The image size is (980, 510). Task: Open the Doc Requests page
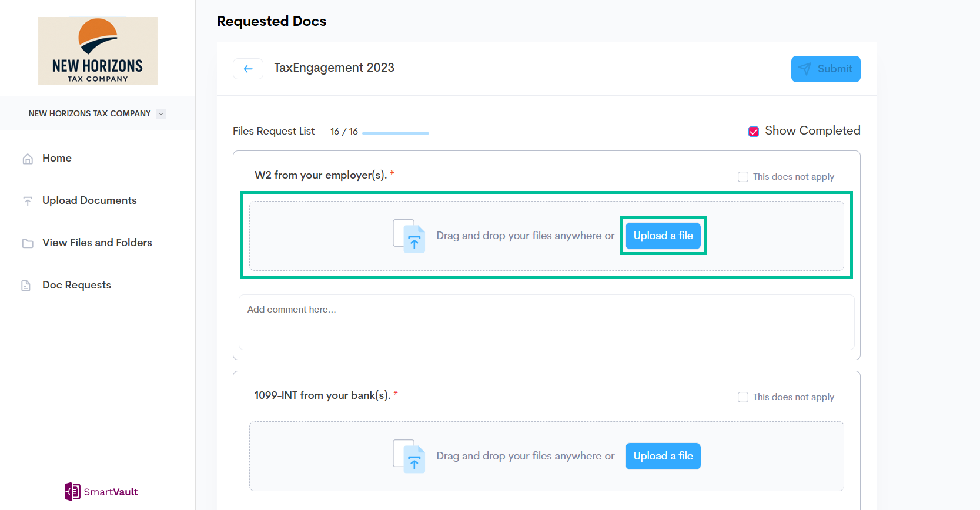coord(76,285)
